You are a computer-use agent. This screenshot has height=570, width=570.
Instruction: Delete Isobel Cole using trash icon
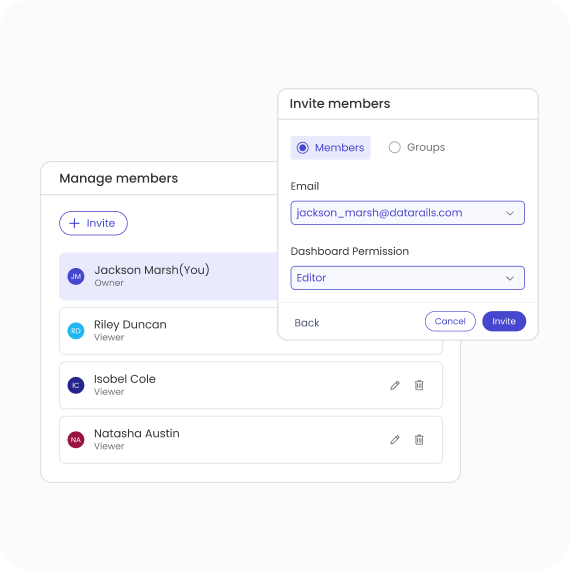click(419, 385)
